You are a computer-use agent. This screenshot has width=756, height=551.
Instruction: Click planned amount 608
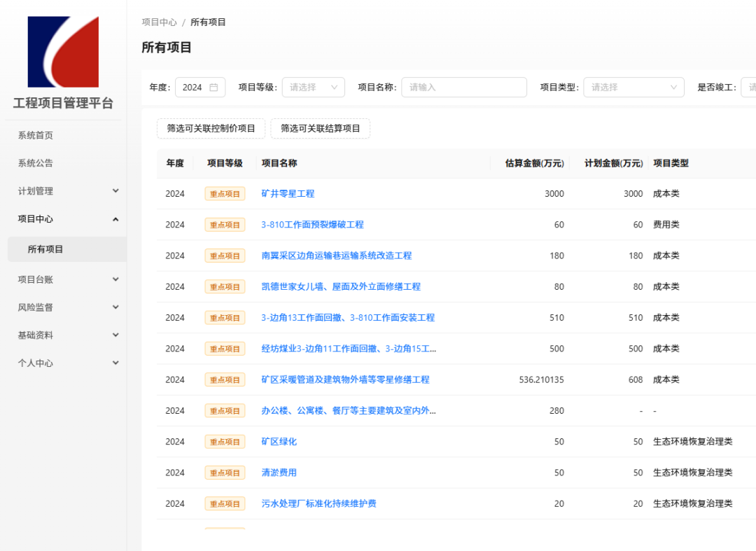click(x=636, y=380)
